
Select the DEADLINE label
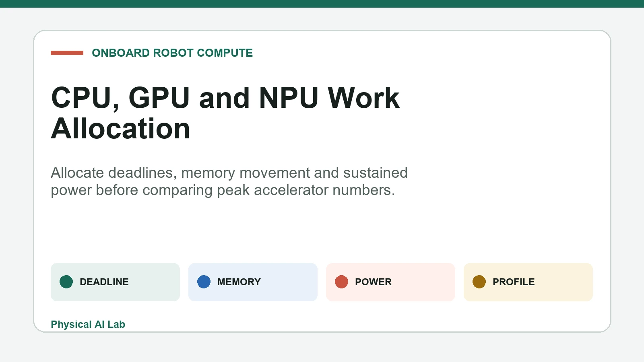pos(104,282)
